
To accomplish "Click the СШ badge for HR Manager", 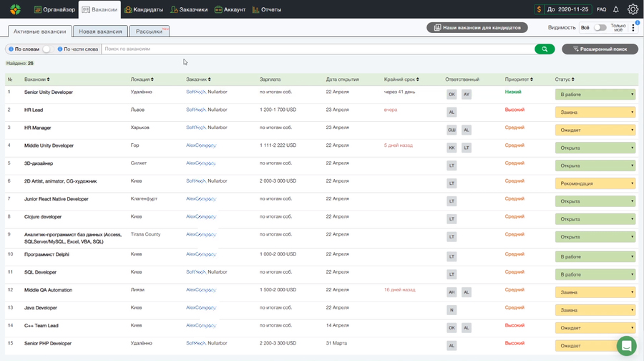I will pos(452,130).
